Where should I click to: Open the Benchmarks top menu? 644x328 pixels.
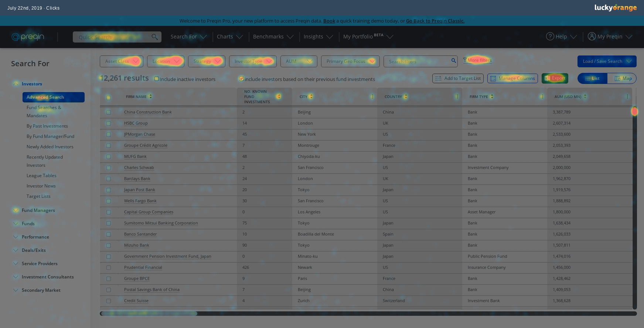tap(273, 37)
